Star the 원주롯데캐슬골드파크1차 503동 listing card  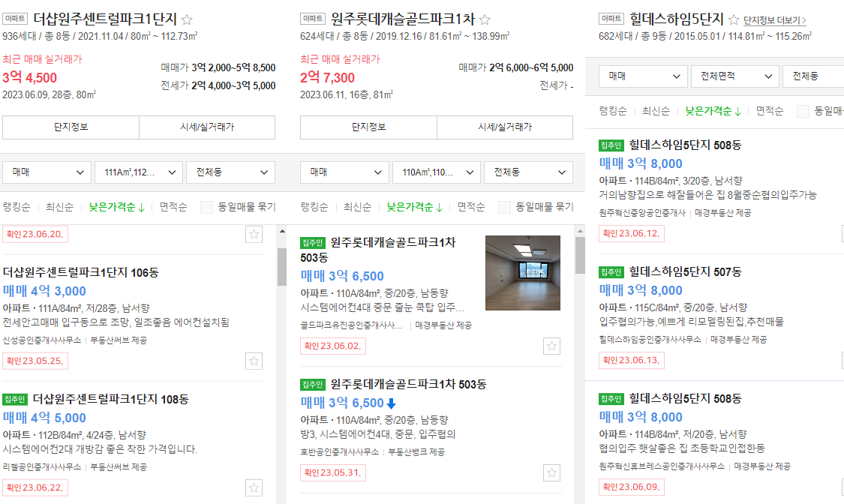click(x=551, y=345)
